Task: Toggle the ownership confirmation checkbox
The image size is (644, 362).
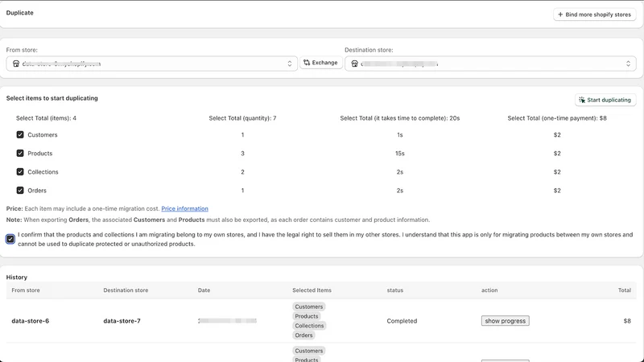Action: (10, 239)
